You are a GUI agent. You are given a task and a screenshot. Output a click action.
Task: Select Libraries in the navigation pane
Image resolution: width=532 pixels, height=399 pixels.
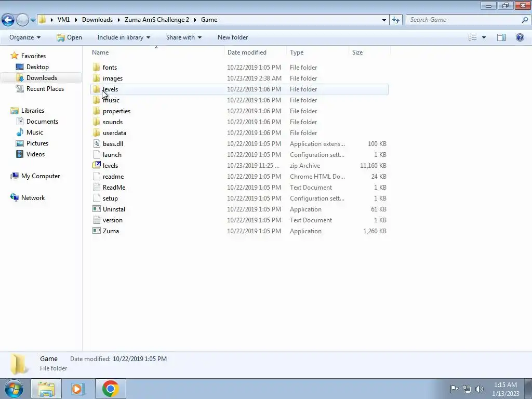tap(33, 111)
